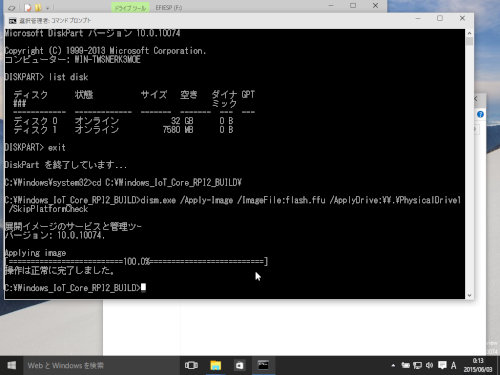Maximize the Command Prompt window
This screenshot has height=375, width=500.
(x=440, y=18)
